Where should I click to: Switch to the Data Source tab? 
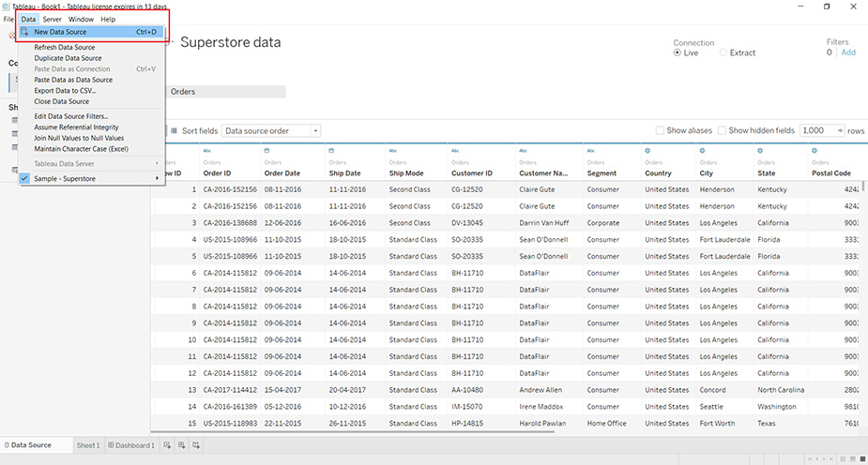pyautogui.click(x=36, y=445)
